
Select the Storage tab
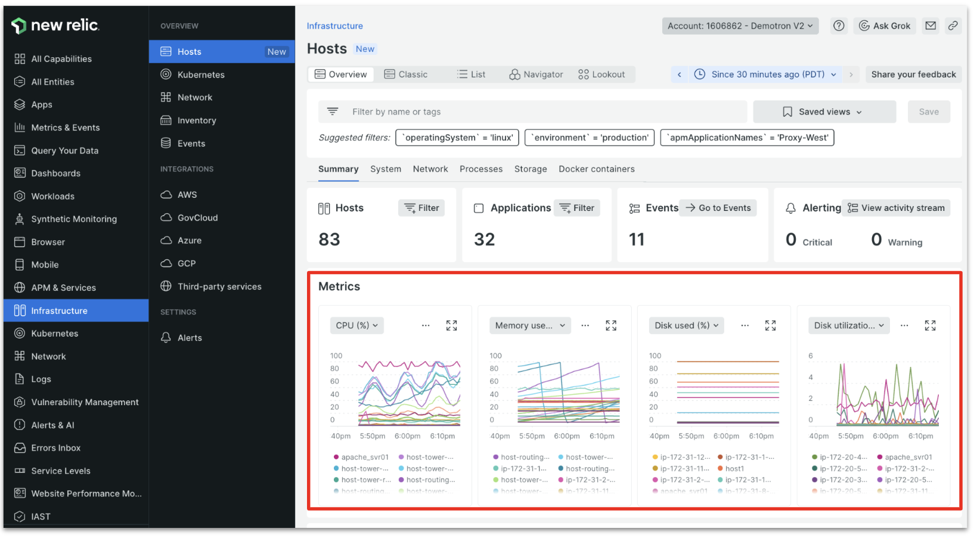(x=531, y=169)
